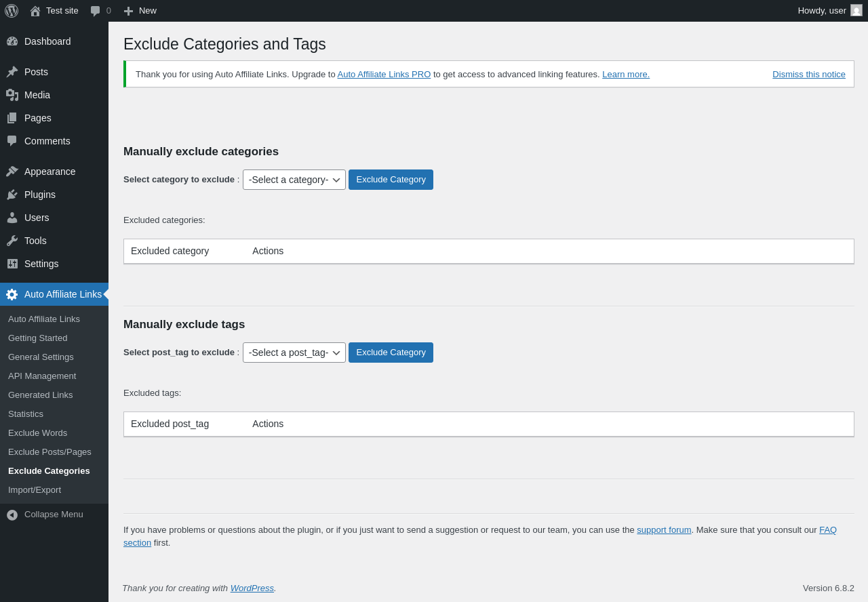Open Comments sidebar menu label
This screenshot has width=868, height=602.
click(47, 141)
